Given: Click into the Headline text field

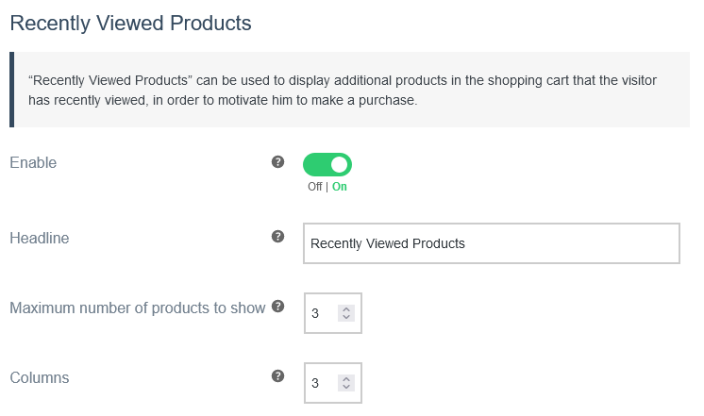Looking at the screenshot, I should click(x=490, y=243).
